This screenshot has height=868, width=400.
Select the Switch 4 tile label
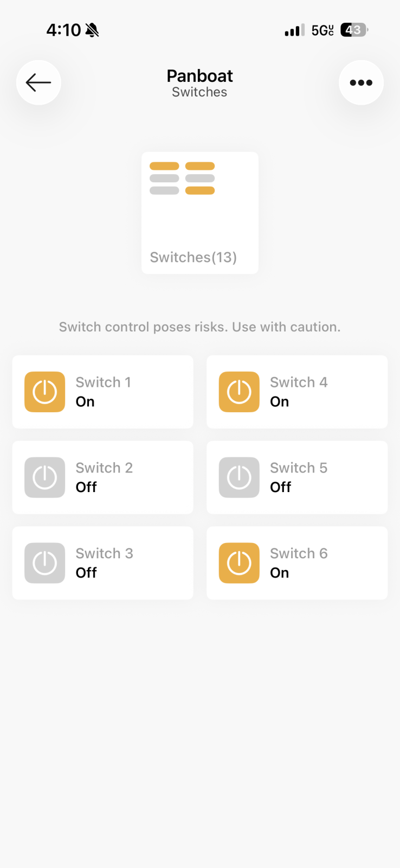click(299, 382)
